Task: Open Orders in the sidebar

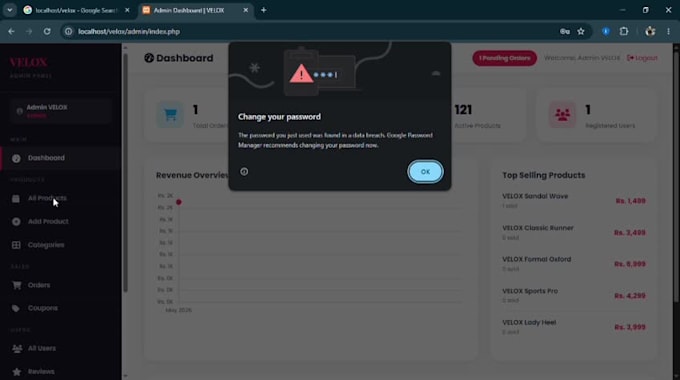Action: click(60, 285)
